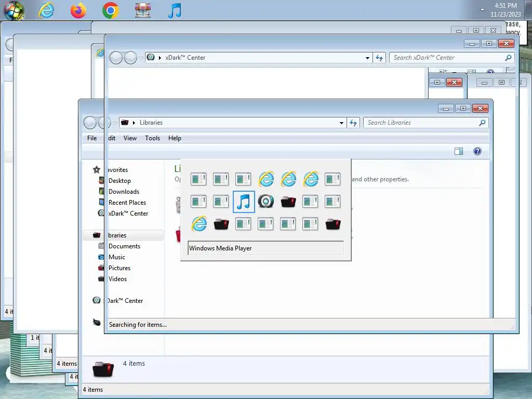Switch to xDark Center via switcher icon
This screenshot has width=532, height=399.
[266, 202]
